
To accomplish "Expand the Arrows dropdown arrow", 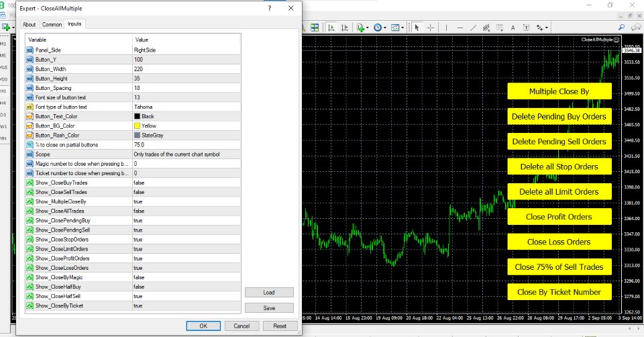I will point(547,28).
